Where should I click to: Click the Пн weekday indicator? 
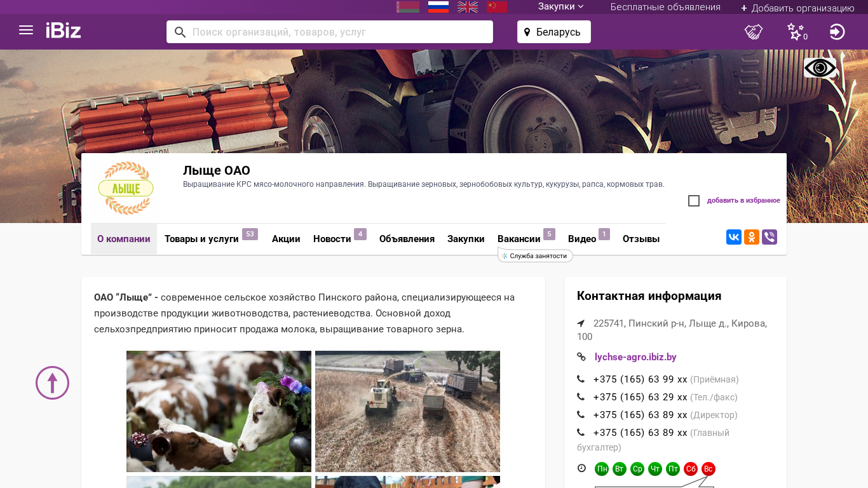coord(602,469)
